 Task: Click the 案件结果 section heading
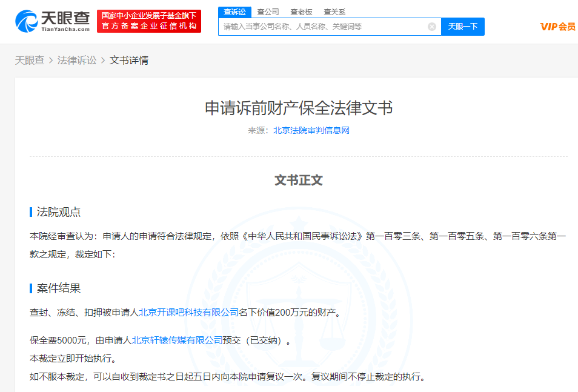coord(59,288)
